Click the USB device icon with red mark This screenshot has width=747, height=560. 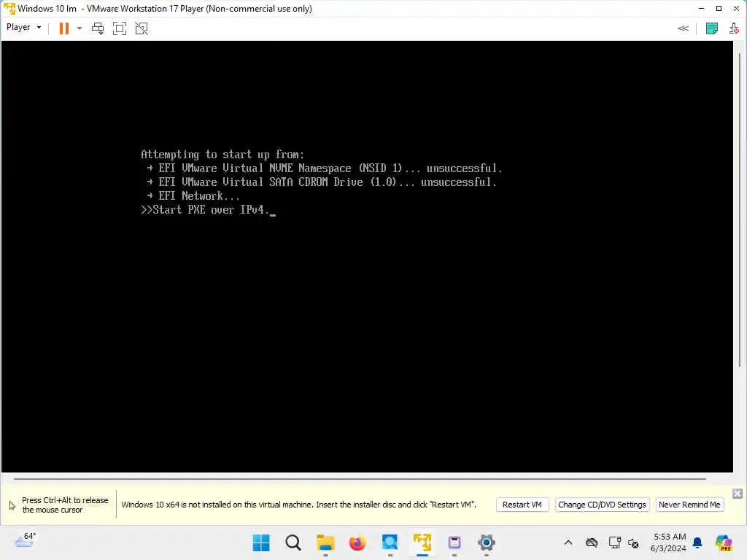click(734, 28)
